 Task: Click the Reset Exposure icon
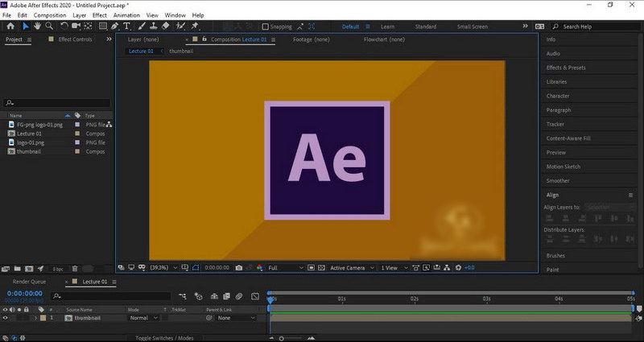tap(458, 268)
